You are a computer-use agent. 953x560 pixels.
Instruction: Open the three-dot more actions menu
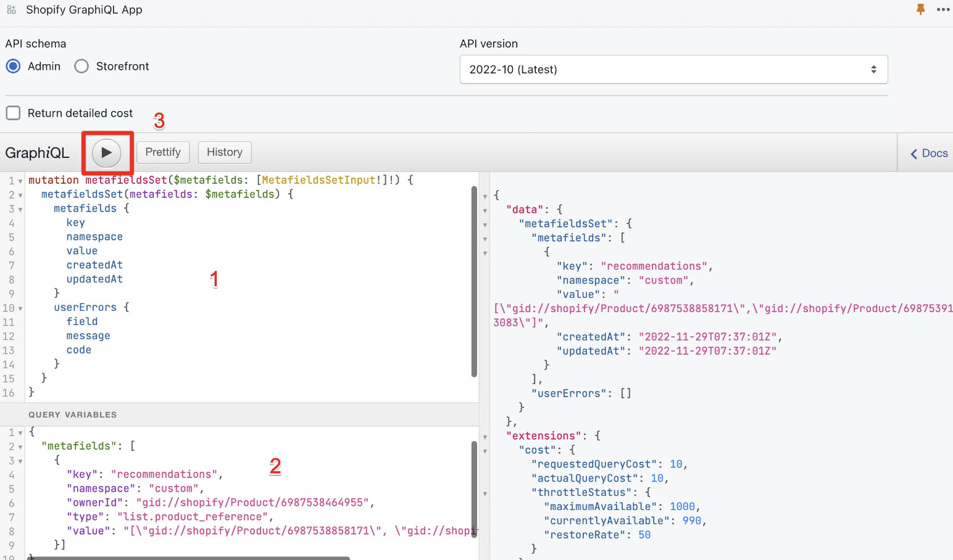tap(943, 10)
